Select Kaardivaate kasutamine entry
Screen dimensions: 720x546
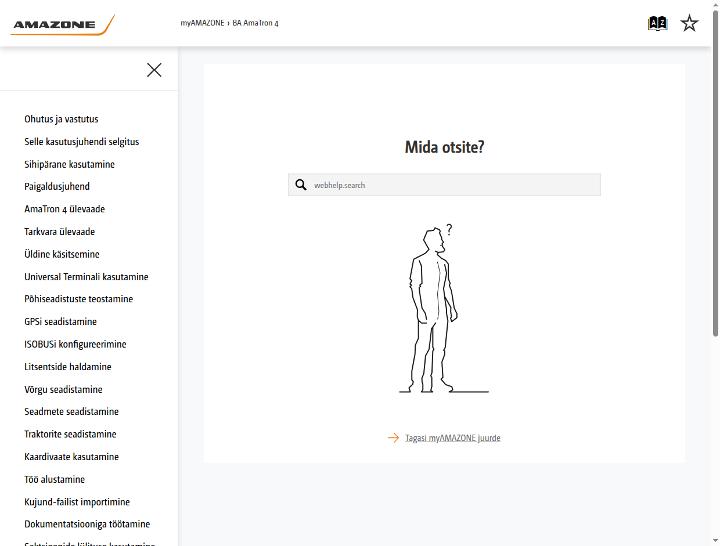(72, 456)
